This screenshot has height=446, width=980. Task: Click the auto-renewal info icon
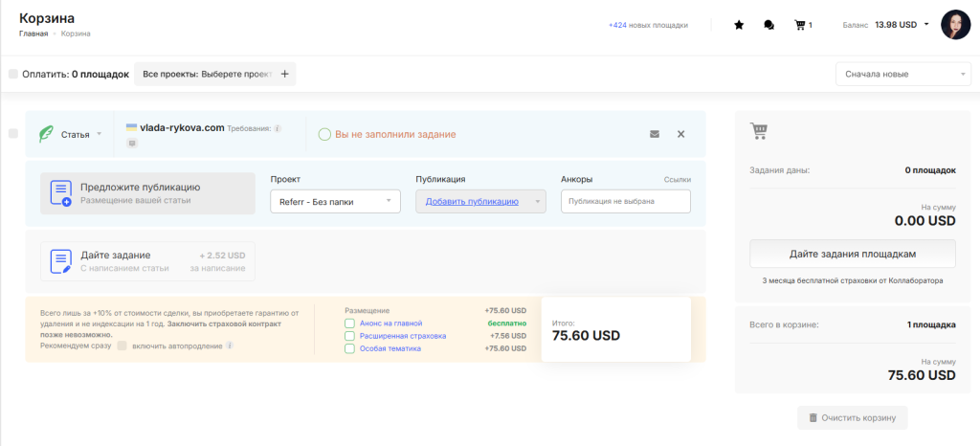(x=230, y=346)
